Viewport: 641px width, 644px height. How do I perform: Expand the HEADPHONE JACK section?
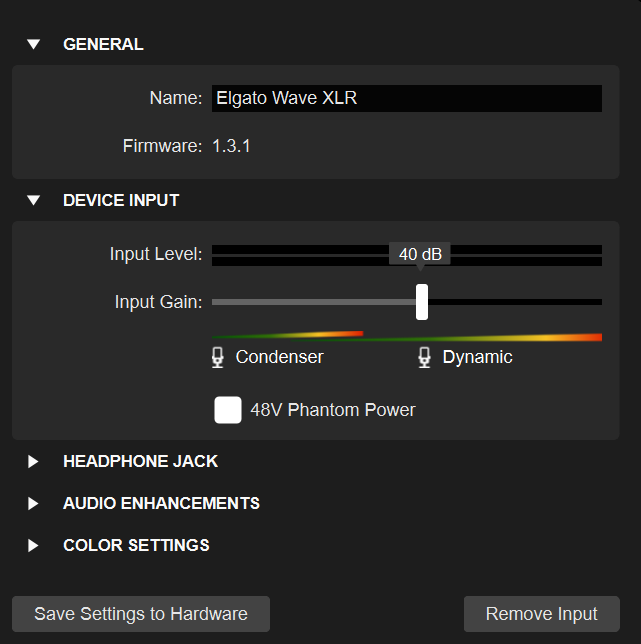(x=33, y=461)
